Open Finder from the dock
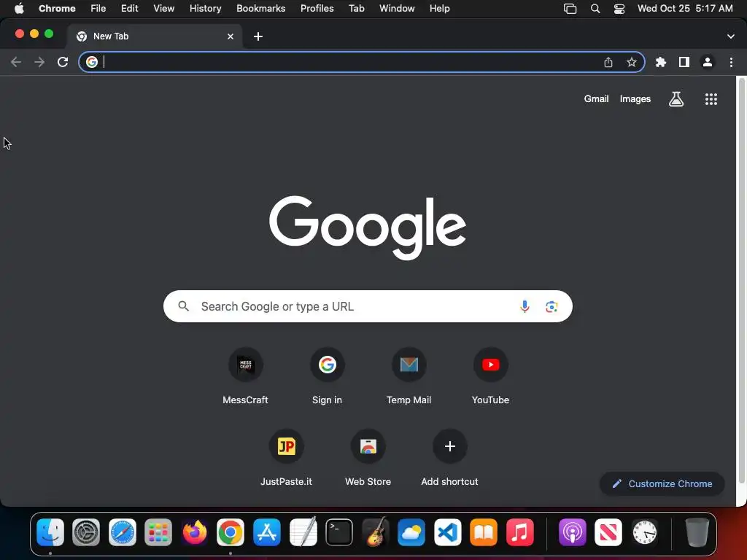747x560 pixels. click(50, 532)
